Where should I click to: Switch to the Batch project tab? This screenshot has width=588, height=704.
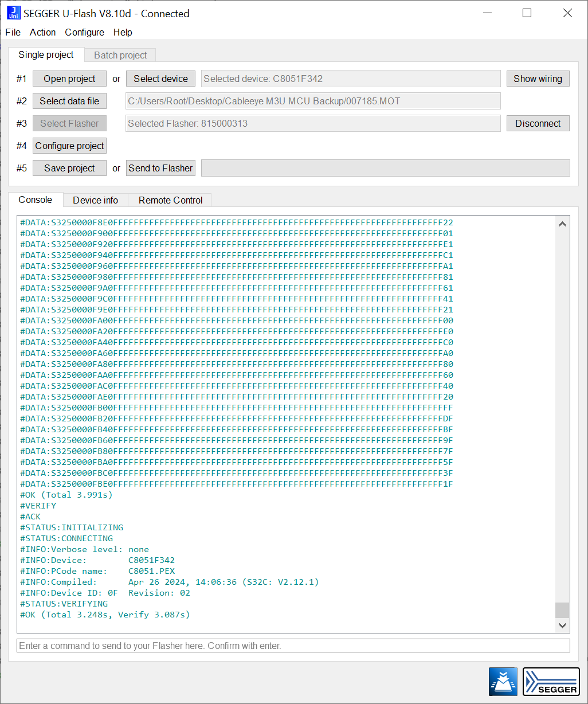pos(120,55)
